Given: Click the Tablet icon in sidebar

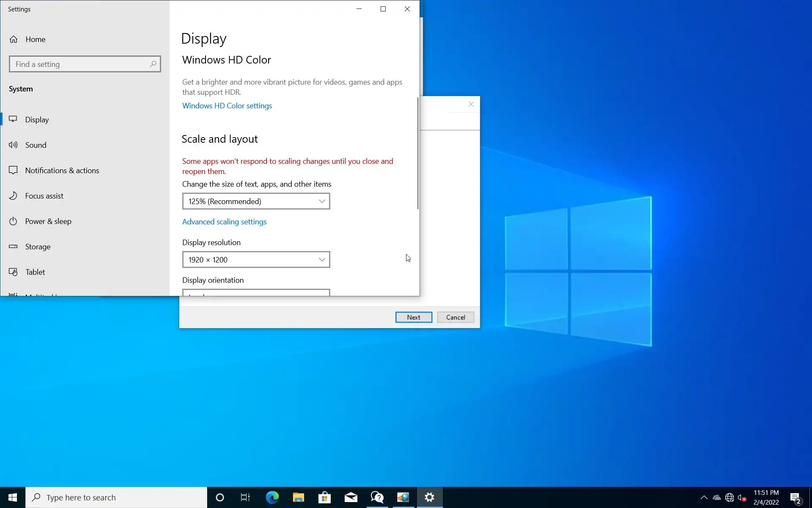Looking at the screenshot, I should [13, 272].
